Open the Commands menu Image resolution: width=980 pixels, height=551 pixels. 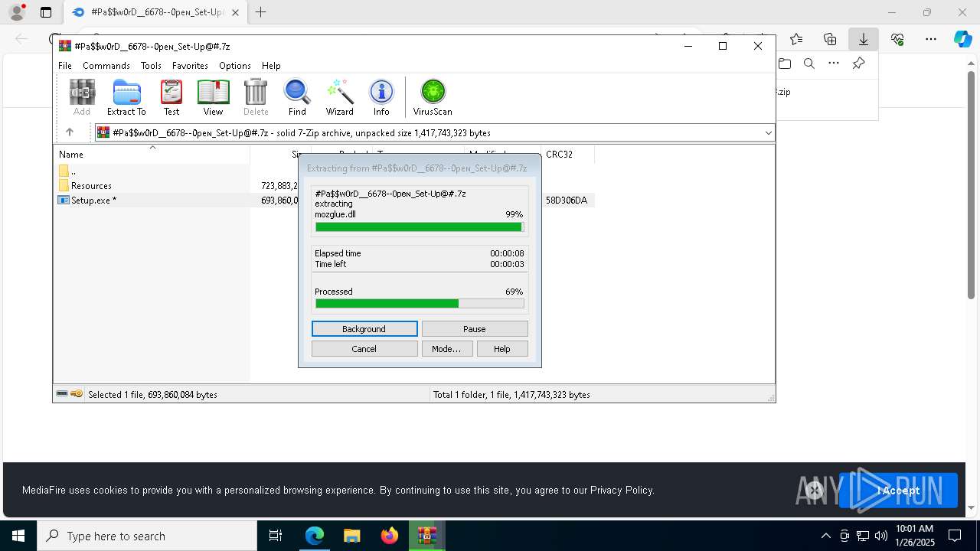point(106,66)
